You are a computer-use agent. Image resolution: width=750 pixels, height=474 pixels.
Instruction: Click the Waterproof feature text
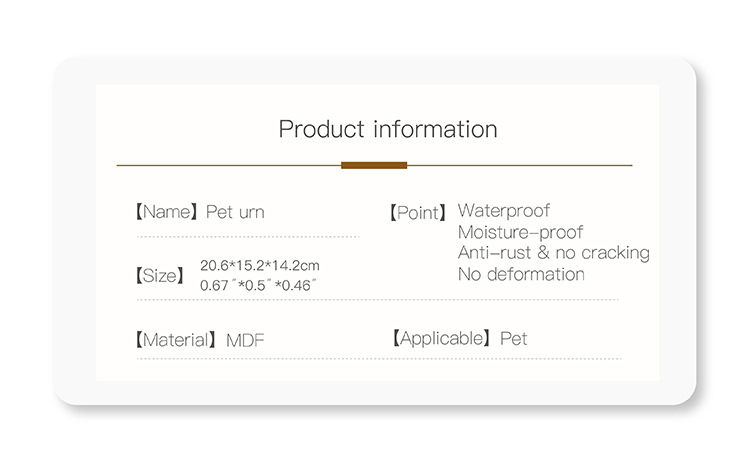[x=504, y=211]
